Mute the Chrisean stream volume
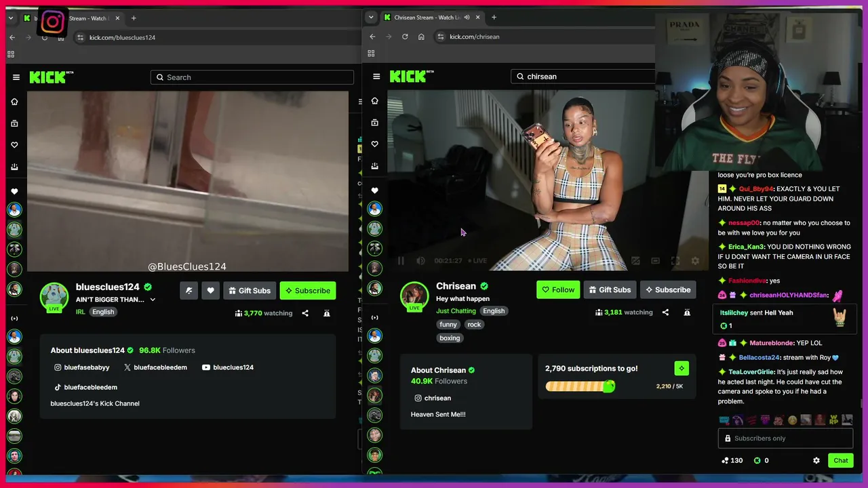The width and height of the screenshot is (868, 488). pos(420,261)
